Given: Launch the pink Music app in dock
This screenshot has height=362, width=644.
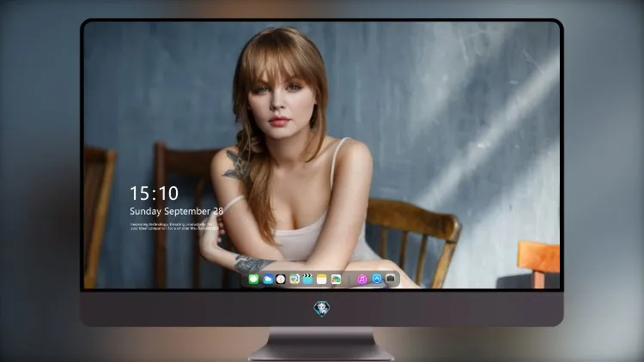Looking at the screenshot, I should click(361, 279).
